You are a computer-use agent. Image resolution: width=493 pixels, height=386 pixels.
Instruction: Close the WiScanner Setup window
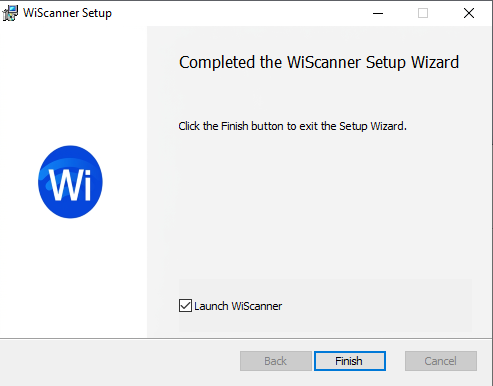(469, 13)
